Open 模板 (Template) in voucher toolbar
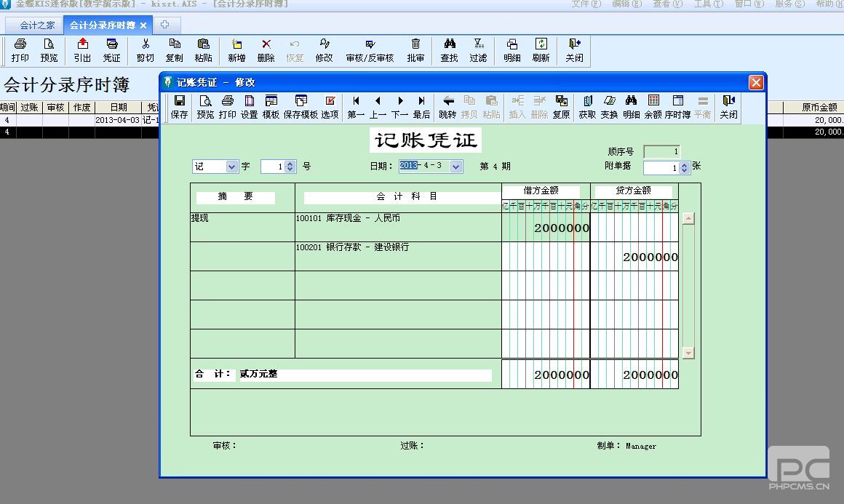This screenshot has height=504, width=844. tap(271, 107)
